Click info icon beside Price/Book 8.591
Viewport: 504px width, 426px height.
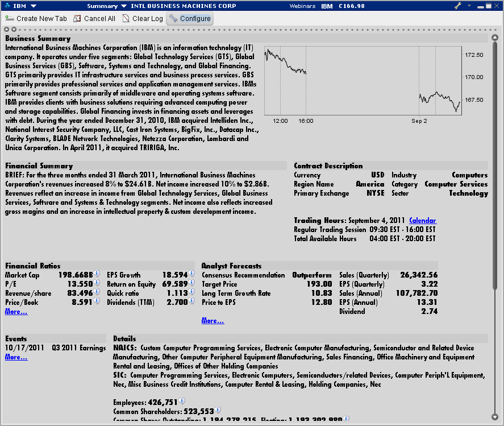(97, 301)
